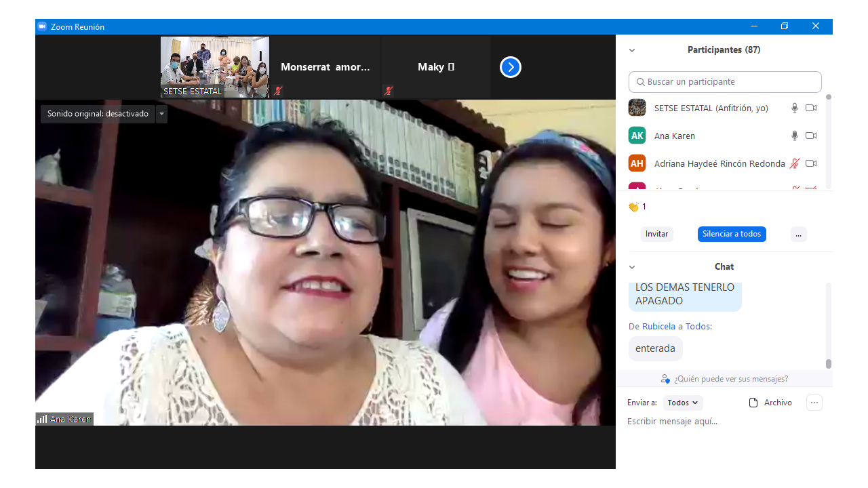Click SETSE ESTATAL avatar in participants list
This screenshot has width=868, height=488.
click(x=637, y=108)
